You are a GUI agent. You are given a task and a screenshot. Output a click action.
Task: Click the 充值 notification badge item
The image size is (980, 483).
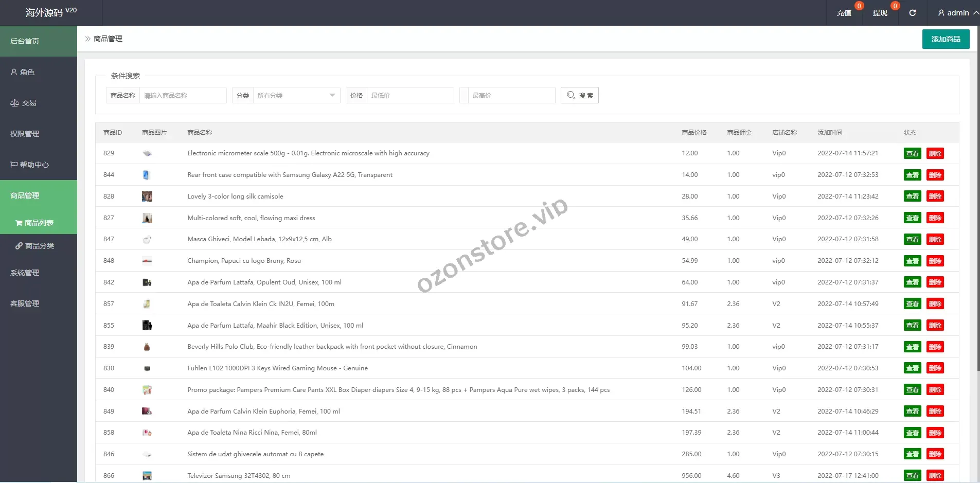tap(844, 13)
